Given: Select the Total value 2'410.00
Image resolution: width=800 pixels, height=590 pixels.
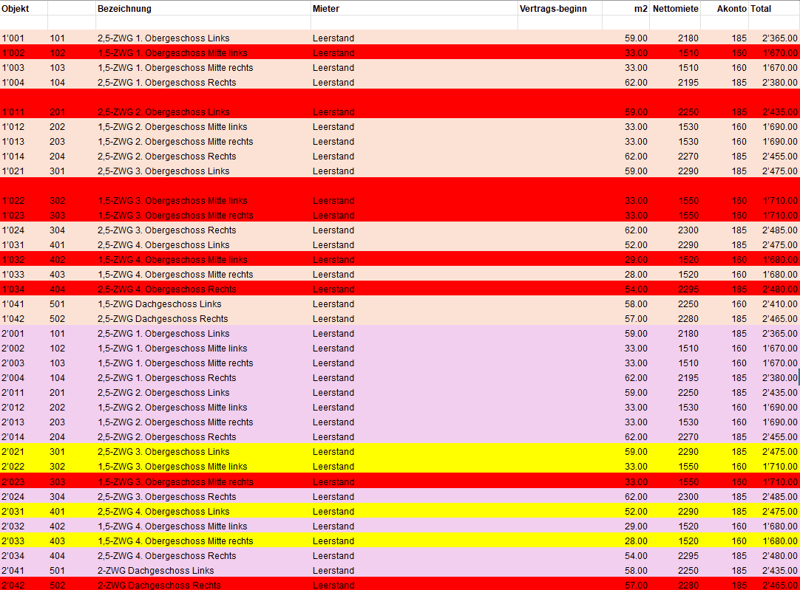Looking at the screenshot, I should pyautogui.click(x=780, y=305).
